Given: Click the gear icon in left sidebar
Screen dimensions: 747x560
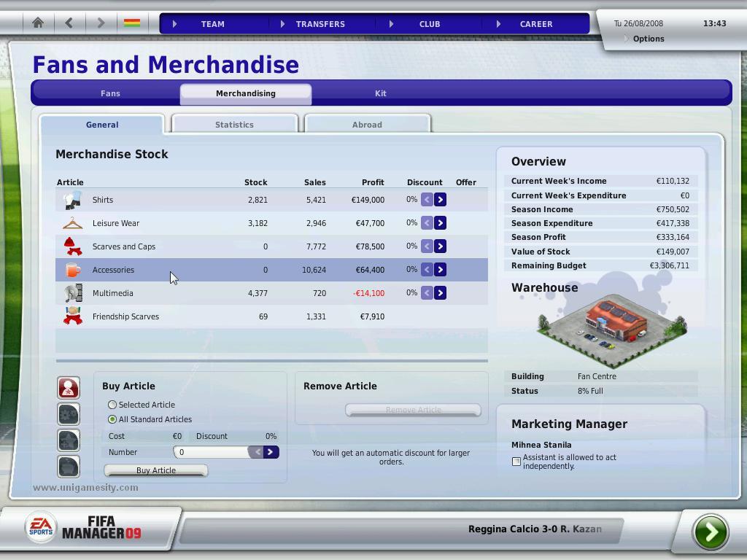Looking at the screenshot, I should click(69, 414).
